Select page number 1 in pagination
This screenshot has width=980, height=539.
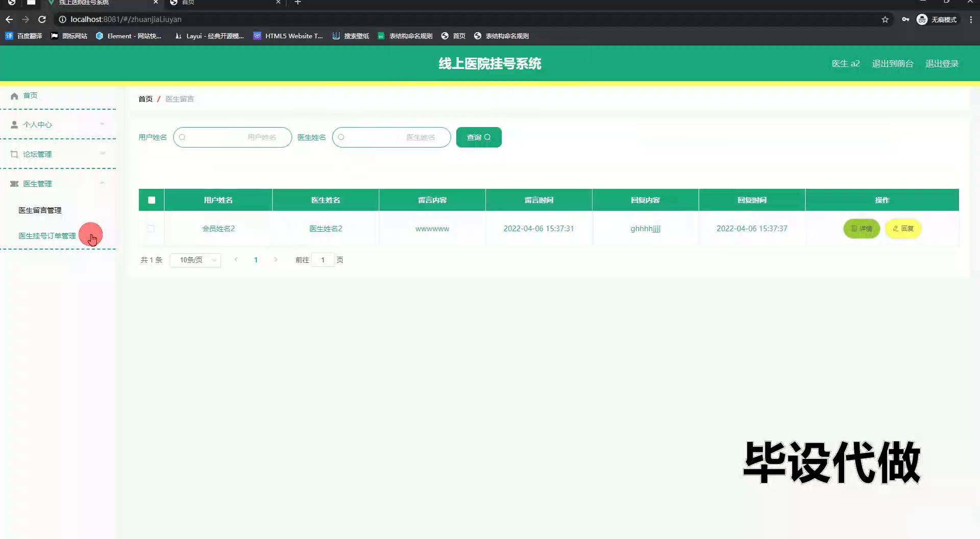(256, 260)
